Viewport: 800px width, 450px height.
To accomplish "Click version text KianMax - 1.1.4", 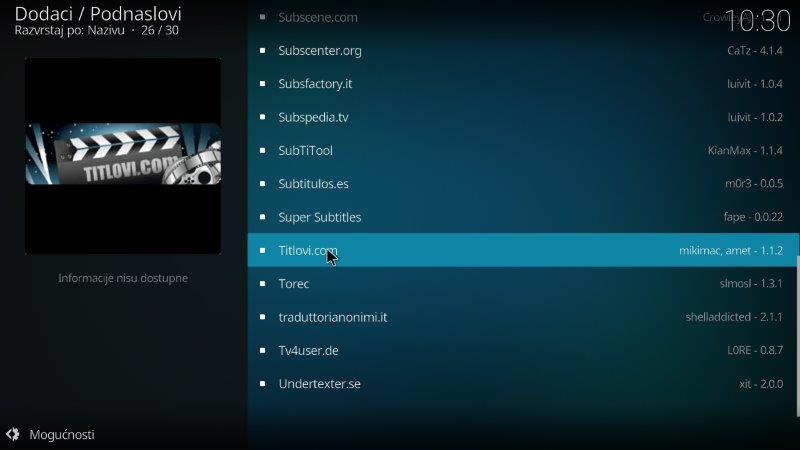I will click(x=745, y=151).
